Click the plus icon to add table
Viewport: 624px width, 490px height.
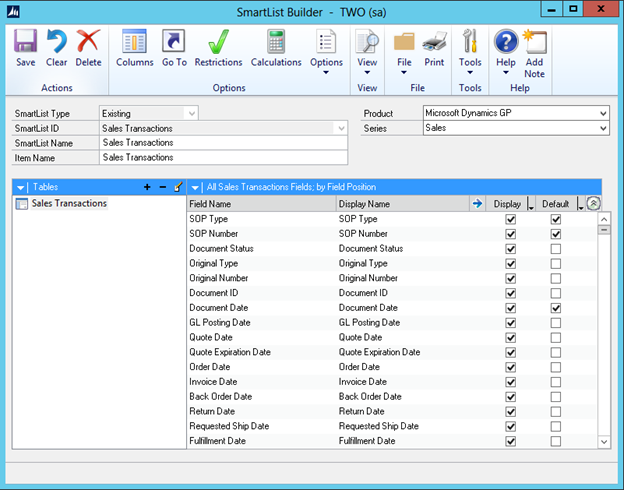147,187
